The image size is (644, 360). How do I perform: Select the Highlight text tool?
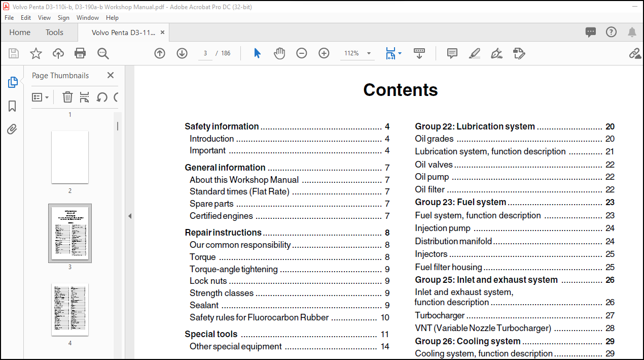475,53
